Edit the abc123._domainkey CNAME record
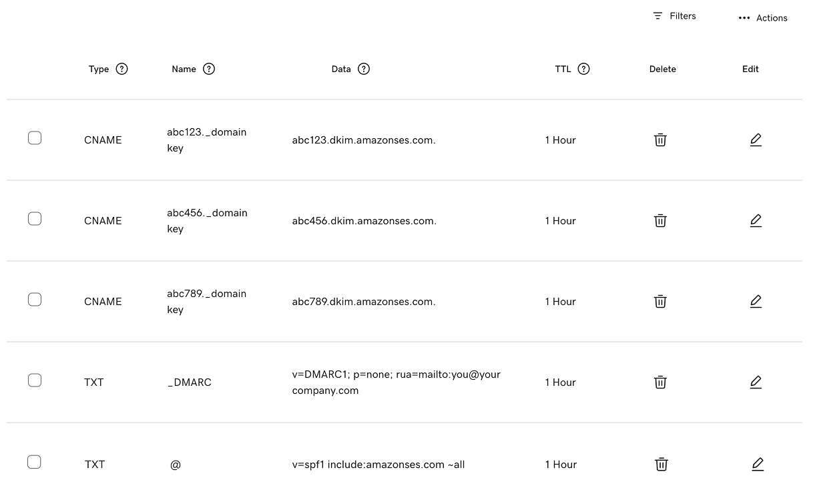This screenshot has width=813, height=504. click(x=756, y=140)
